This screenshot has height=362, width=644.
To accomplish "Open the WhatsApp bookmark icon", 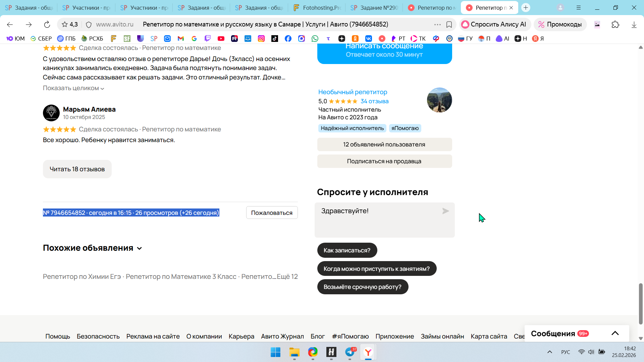I will [x=315, y=39].
